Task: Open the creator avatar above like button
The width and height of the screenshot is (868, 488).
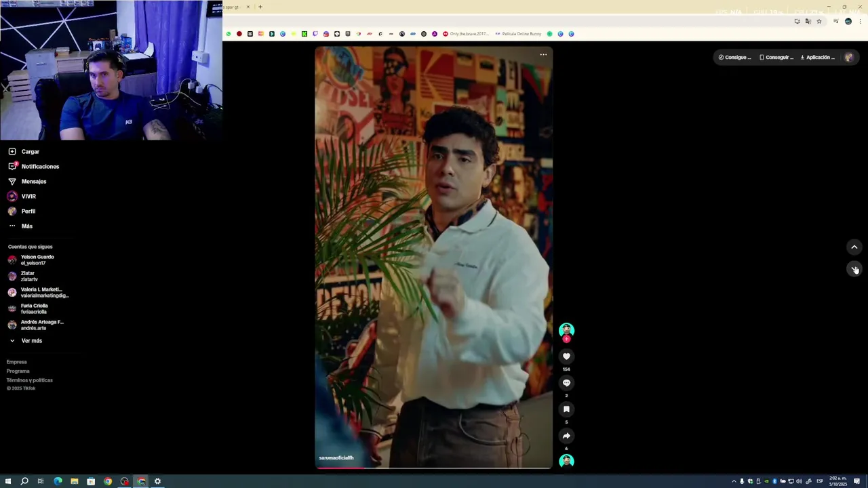Action: click(x=566, y=330)
